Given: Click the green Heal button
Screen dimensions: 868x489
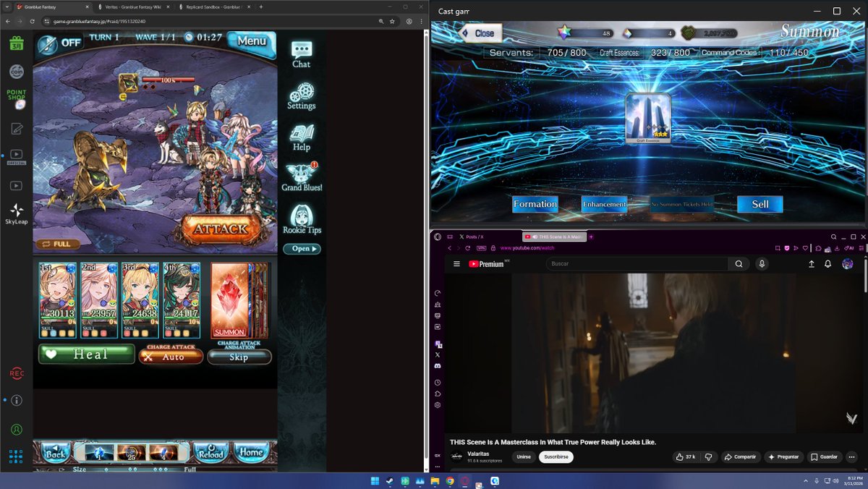Looking at the screenshot, I should pos(86,354).
